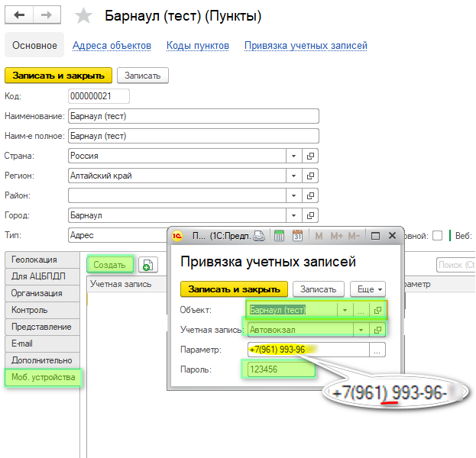Click the copy record icon next to Создать
Screen dimensions: 476x458
(147, 265)
